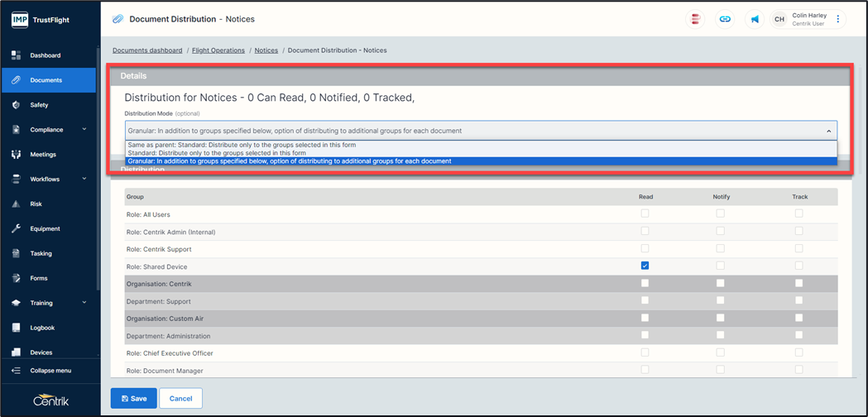868x417 pixels.
Task: Tick Track for Department: Administration
Action: (x=798, y=335)
